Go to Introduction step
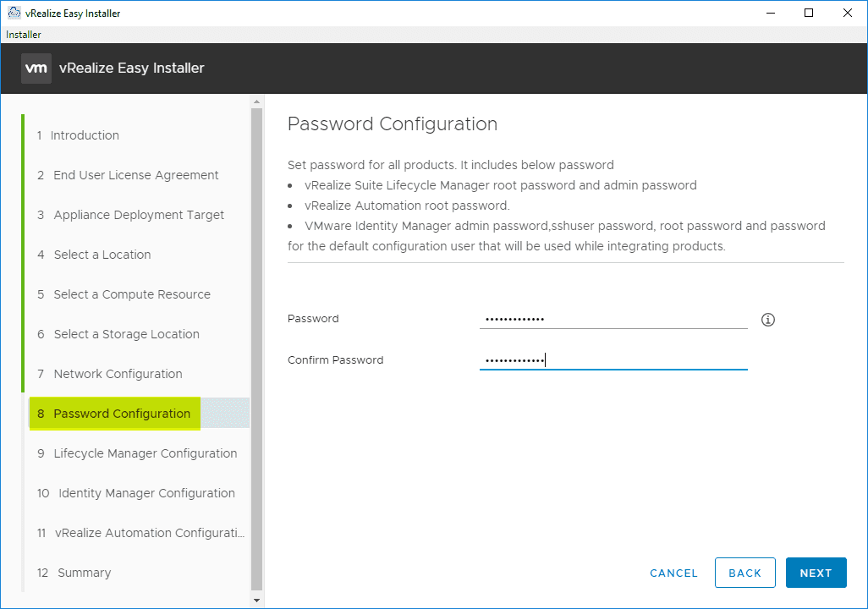This screenshot has height=609, width=868. pos(84,135)
